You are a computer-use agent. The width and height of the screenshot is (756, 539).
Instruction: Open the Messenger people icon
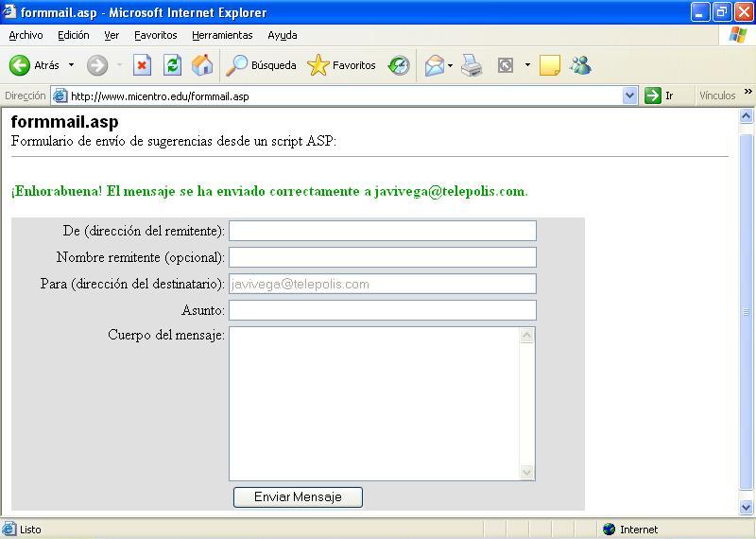[x=580, y=65]
